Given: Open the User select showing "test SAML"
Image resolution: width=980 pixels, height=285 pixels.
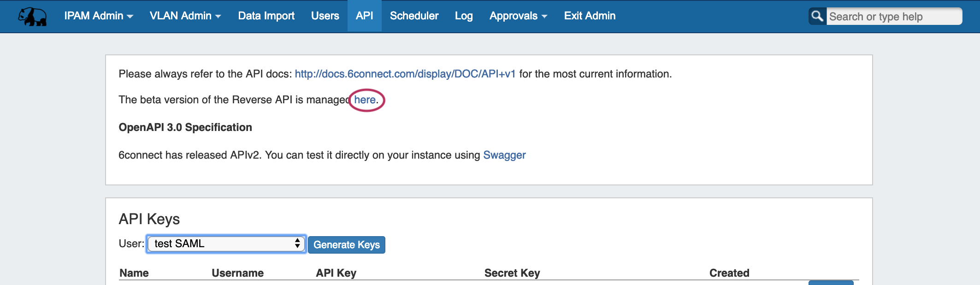Looking at the screenshot, I should click(226, 243).
